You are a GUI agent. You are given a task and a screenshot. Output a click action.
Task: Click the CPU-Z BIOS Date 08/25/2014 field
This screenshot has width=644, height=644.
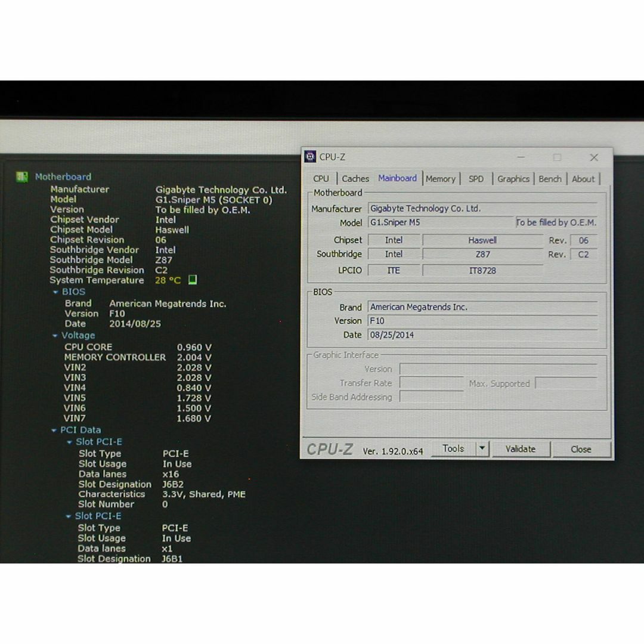click(482, 335)
